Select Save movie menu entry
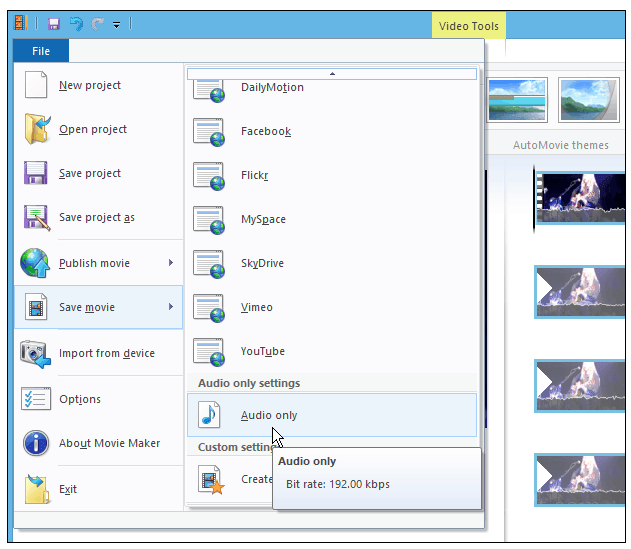The image size is (631, 549). coord(99,307)
